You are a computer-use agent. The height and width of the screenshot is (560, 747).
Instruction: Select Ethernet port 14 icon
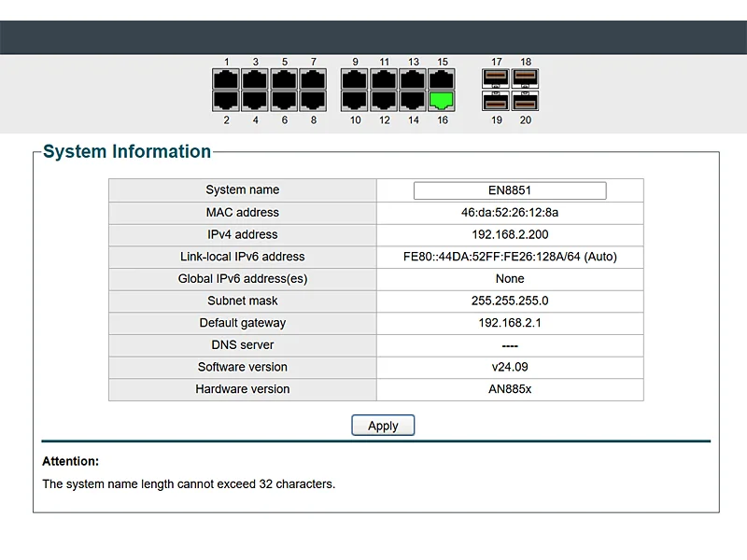point(413,101)
